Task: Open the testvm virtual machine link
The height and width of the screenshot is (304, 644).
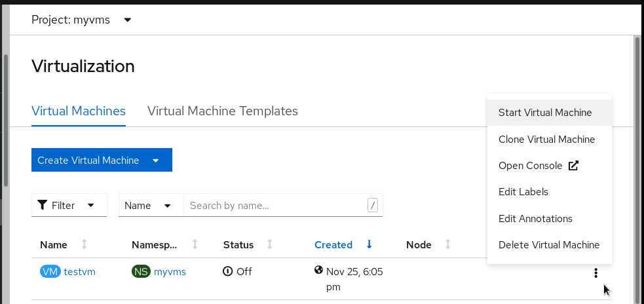Action: click(x=79, y=272)
